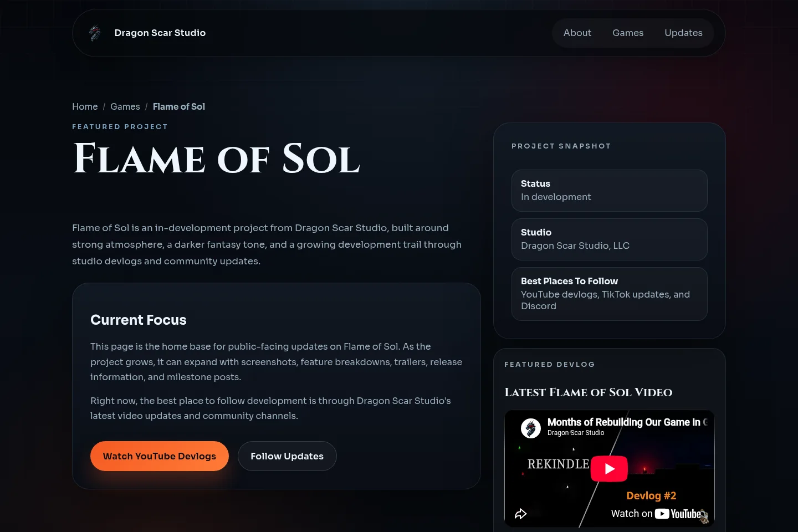Screen dimensions: 798x532
Task: Click the Flame of Sol main heading
Action: tap(217, 158)
